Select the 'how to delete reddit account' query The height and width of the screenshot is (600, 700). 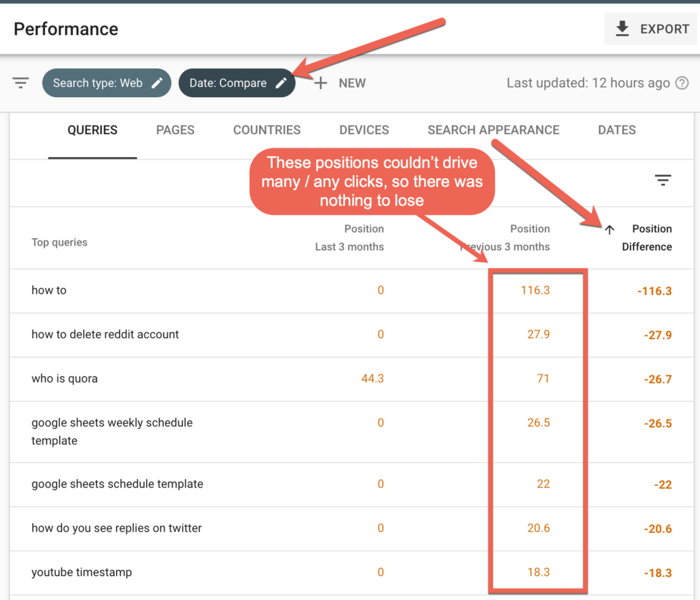[105, 335]
